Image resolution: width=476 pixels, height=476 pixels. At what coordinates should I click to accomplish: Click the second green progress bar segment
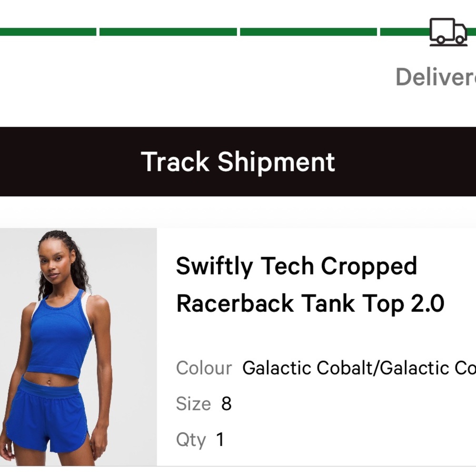tap(168, 32)
